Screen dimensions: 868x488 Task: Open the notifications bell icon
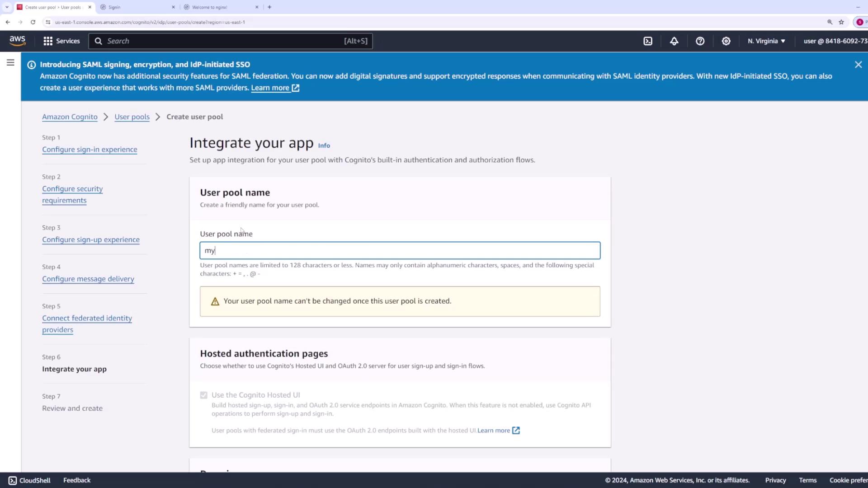click(674, 41)
